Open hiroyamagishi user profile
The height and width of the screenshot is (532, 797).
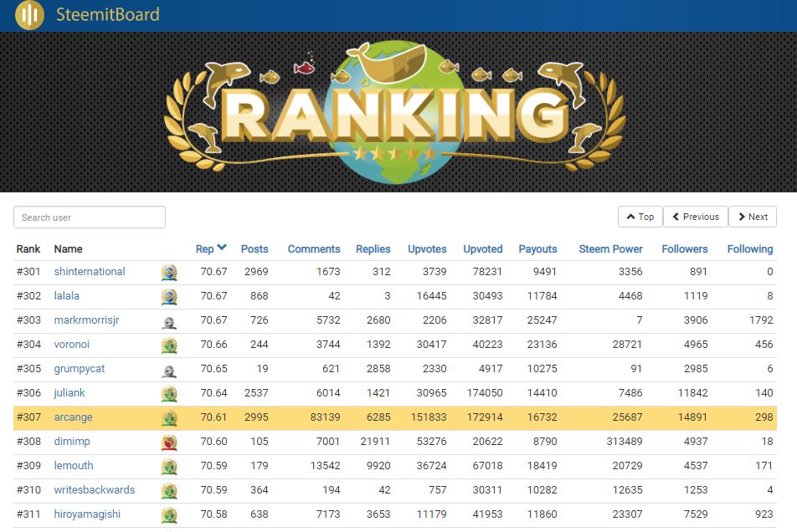87,514
